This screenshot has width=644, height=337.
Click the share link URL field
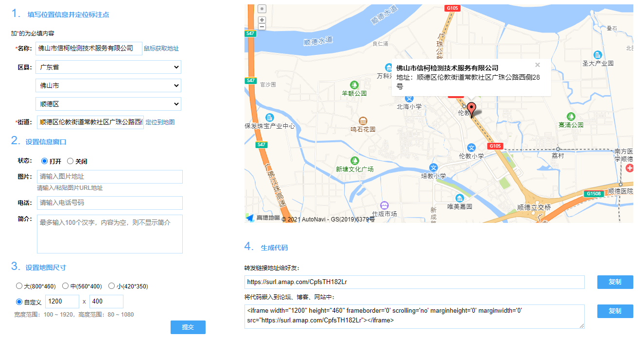(415, 282)
